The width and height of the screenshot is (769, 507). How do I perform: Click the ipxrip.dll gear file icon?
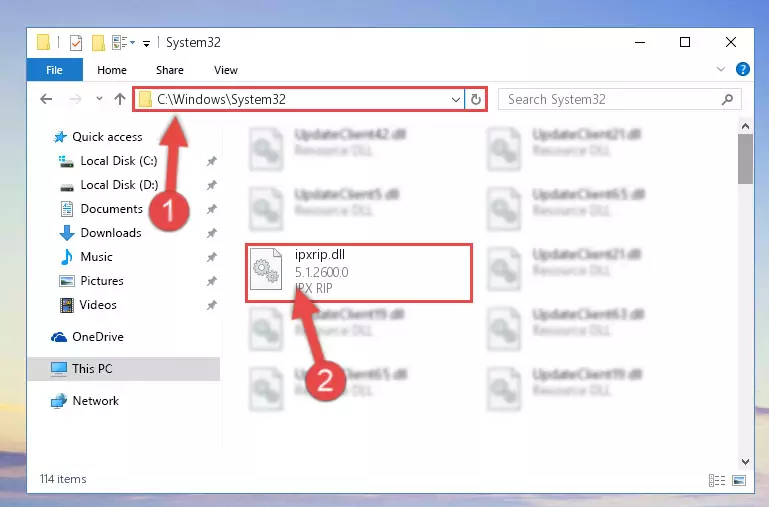pyautogui.click(x=266, y=269)
